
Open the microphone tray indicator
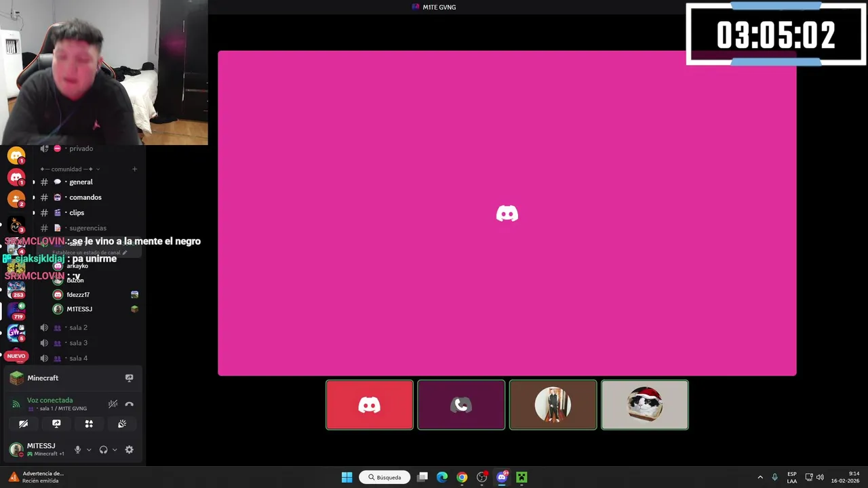pos(774,477)
